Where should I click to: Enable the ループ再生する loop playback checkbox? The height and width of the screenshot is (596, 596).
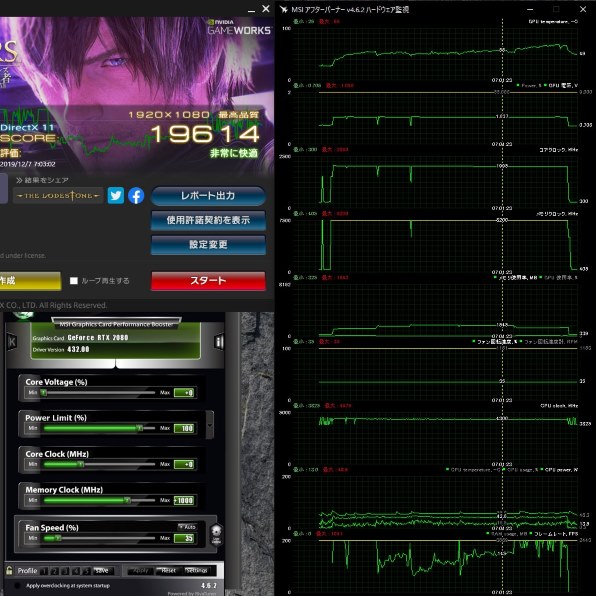(x=74, y=281)
